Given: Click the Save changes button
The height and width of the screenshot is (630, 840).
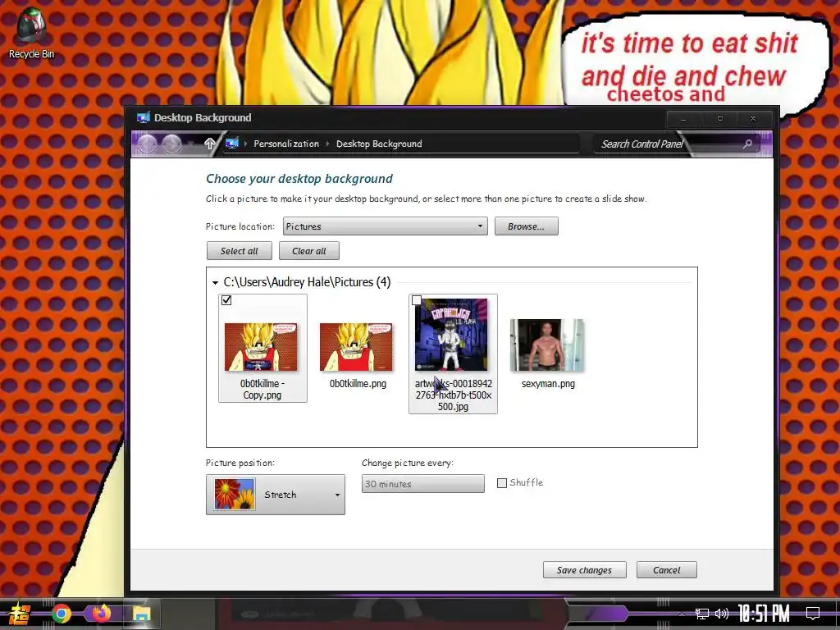Looking at the screenshot, I should point(584,570).
